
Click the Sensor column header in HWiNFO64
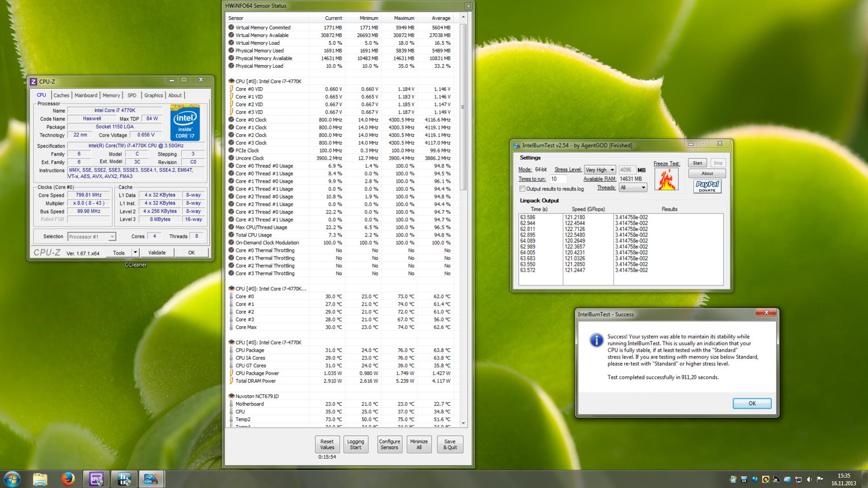(x=267, y=18)
